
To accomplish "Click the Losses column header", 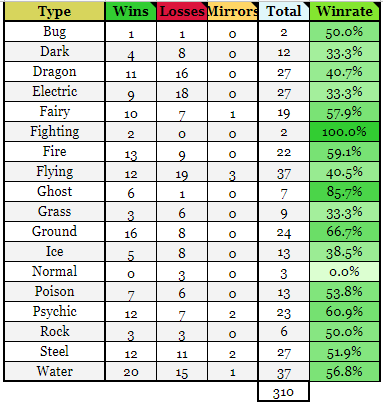I will click(182, 12).
